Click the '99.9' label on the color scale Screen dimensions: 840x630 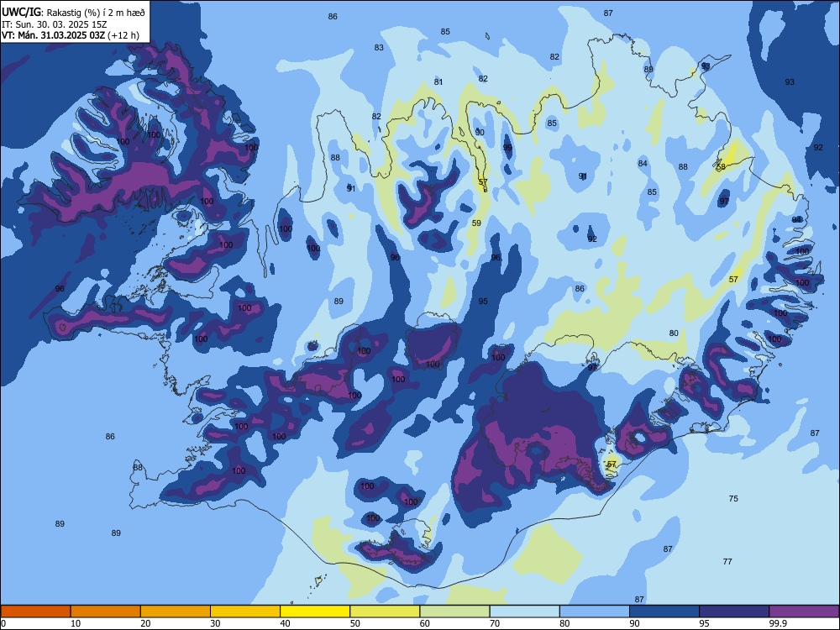click(778, 623)
